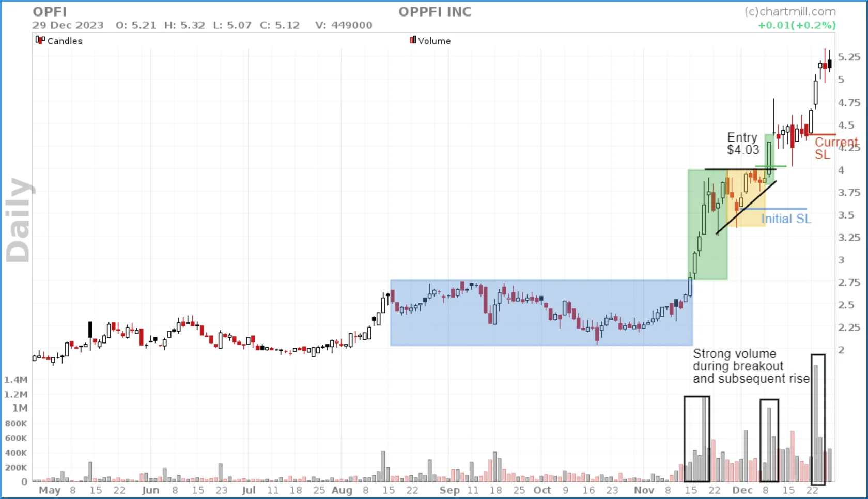Click the 800K volume axis label
Image resolution: width=868 pixels, height=499 pixels.
pos(16,424)
